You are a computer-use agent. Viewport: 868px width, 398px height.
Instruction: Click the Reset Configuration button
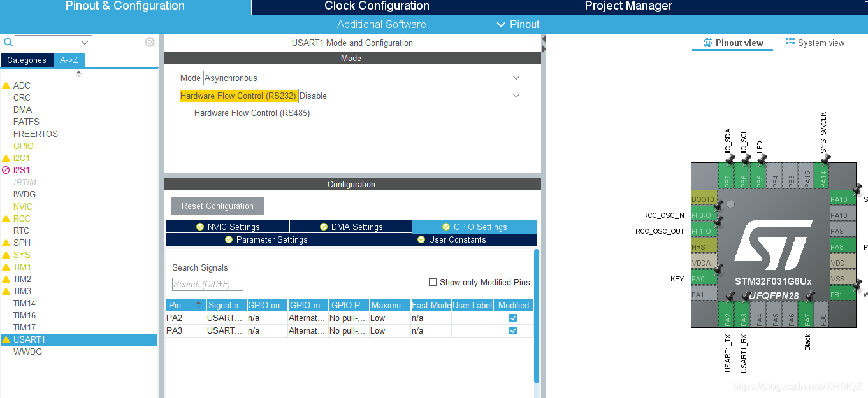[217, 206]
